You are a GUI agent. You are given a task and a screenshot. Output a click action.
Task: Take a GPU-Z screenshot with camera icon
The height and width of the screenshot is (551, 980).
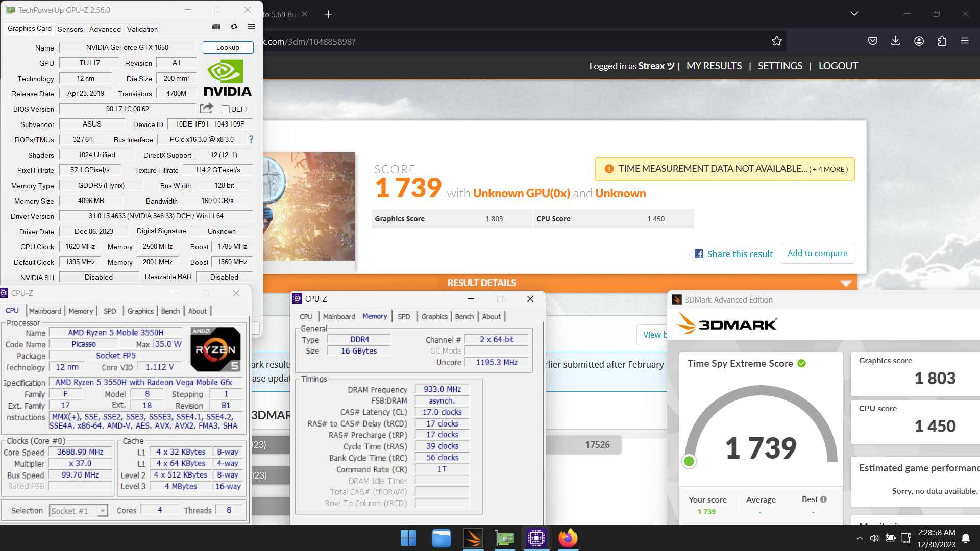click(216, 27)
